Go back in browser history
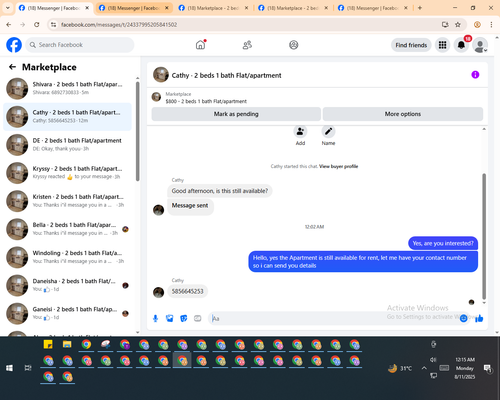This screenshot has height=400, width=500. click(x=9, y=25)
